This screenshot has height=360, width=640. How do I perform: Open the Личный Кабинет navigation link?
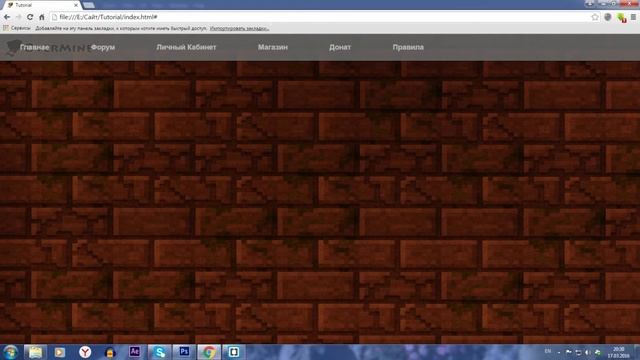186,47
